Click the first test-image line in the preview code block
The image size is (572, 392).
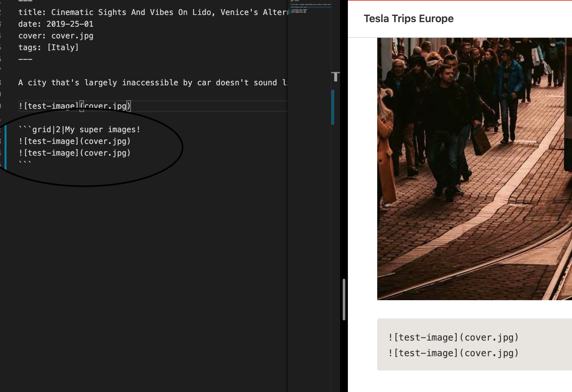pyautogui.click(x=453, y=338)
